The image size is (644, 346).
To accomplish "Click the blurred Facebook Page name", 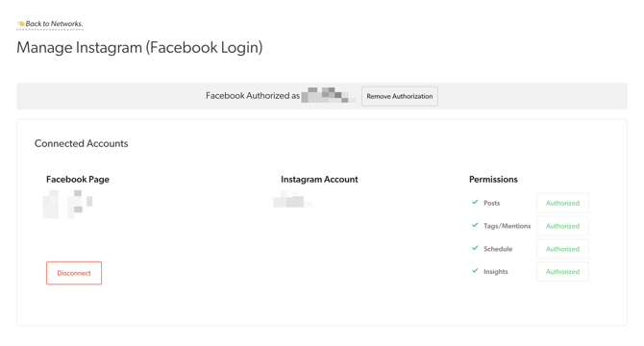I will point(68,204).
